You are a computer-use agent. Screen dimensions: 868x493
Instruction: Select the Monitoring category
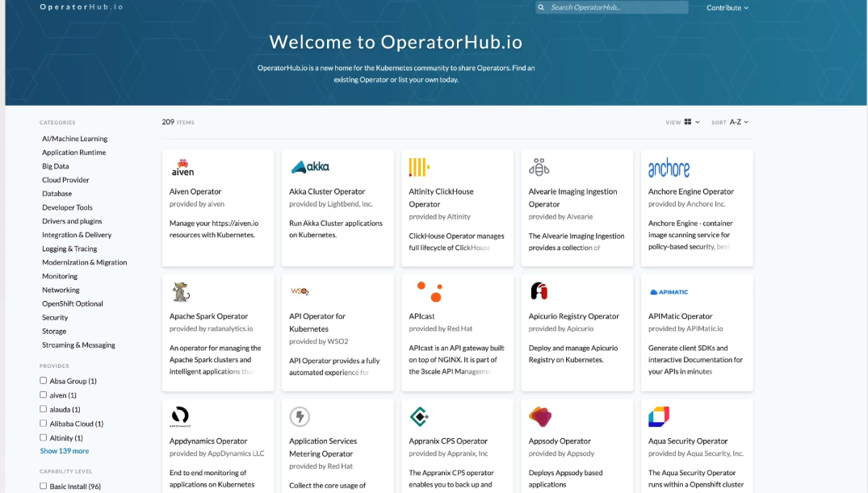[x=60, y=276]
